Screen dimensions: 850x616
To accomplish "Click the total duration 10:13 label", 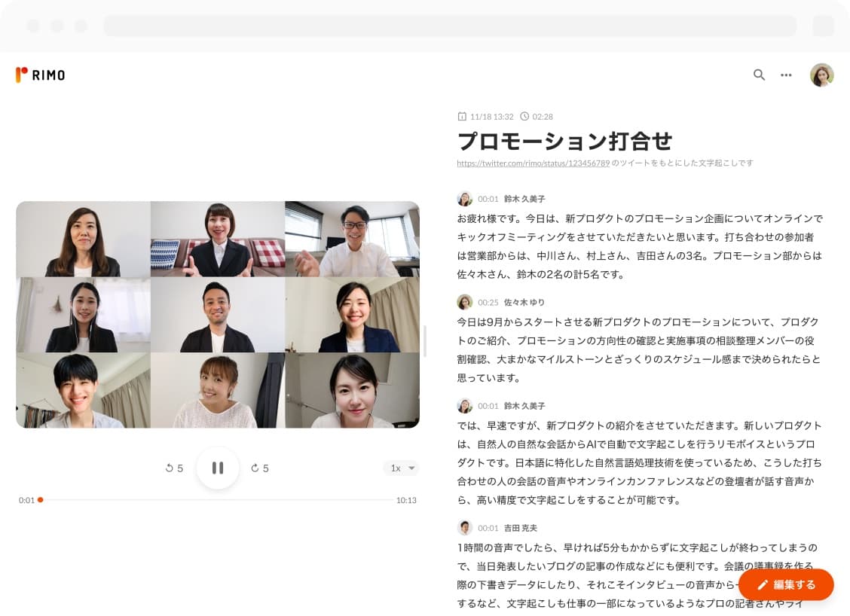I will 406,500.
